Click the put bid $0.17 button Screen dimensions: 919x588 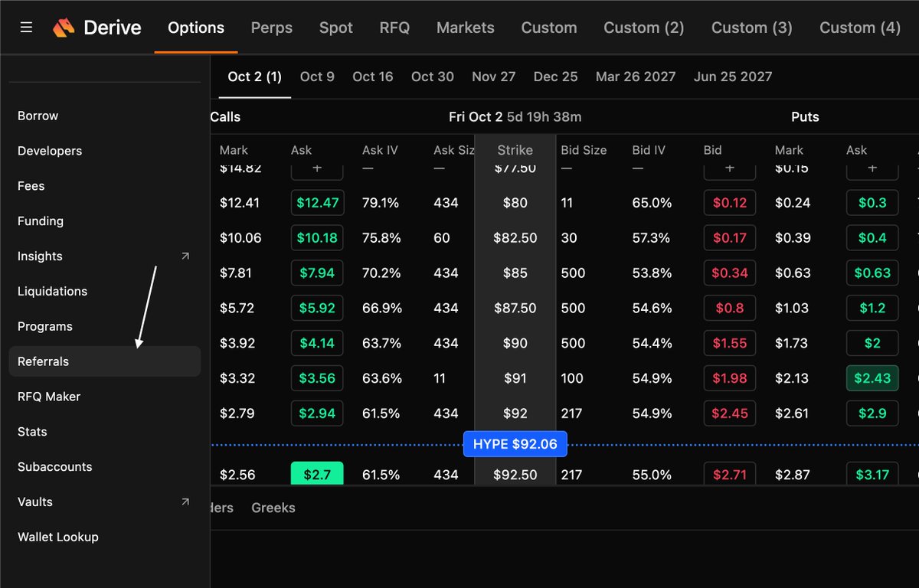(730, 238)
